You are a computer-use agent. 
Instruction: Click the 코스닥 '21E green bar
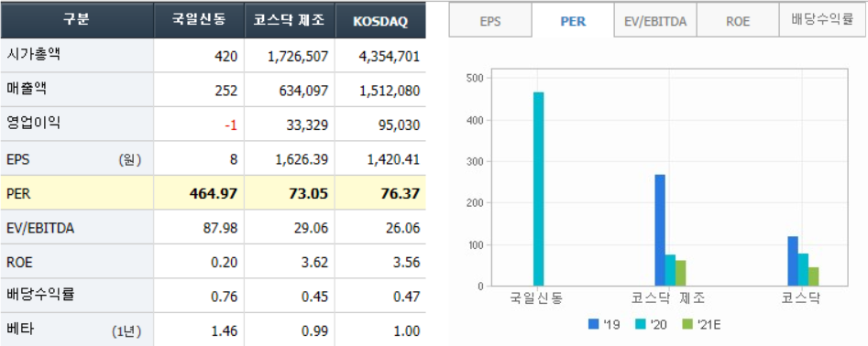(x=814, y=277)
